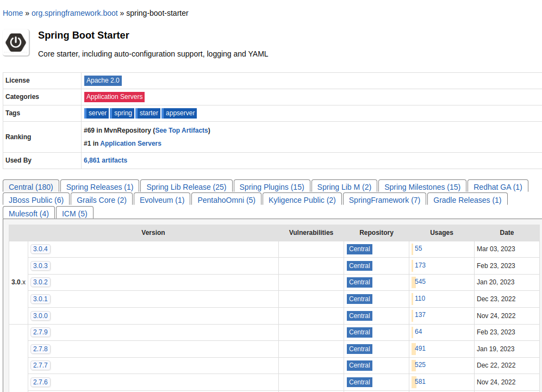Viewport: 542px width, 392px height.
Task: Open 137 usages for version 3.0.0
Action: (420, 315)
